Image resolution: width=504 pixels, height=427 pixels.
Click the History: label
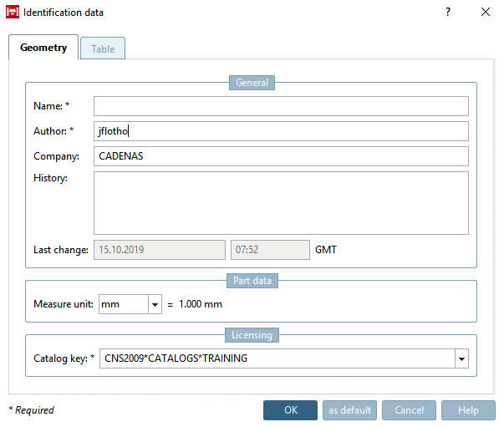[50, 178]
